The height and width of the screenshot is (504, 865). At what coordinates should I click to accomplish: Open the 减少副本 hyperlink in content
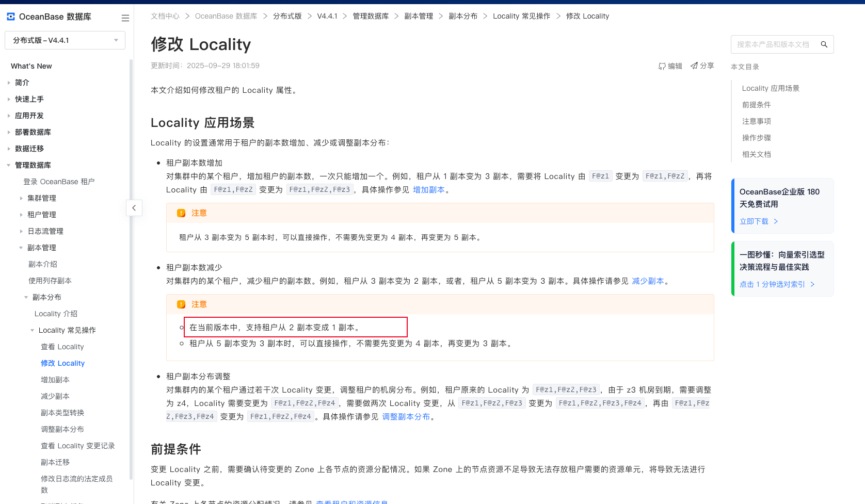coord(648,281)
